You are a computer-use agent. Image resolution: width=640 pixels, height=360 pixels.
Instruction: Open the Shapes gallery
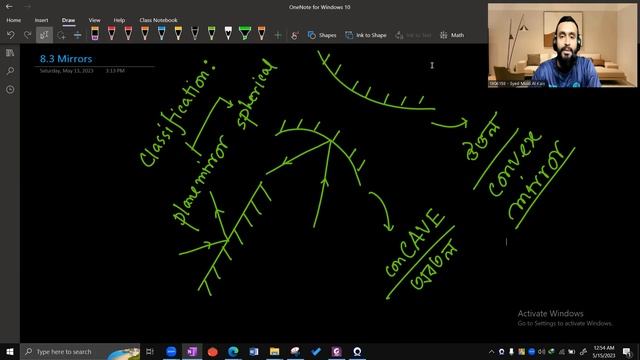pyautogui.click(x=322, y=36)
